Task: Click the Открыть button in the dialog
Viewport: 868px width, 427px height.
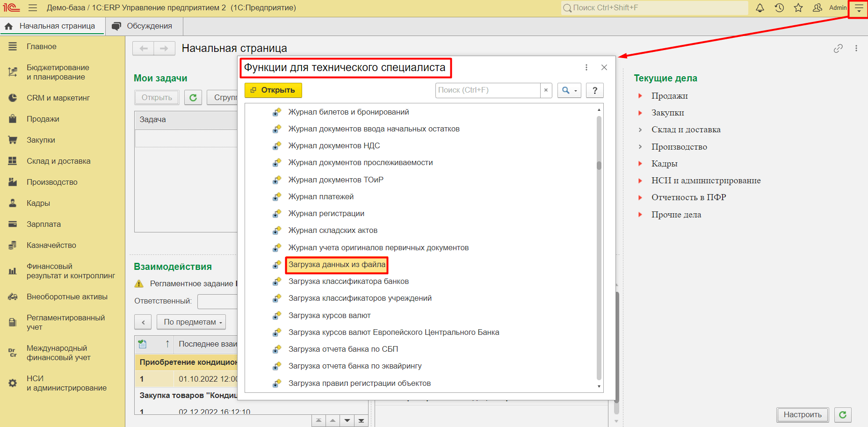Action: 273,90
